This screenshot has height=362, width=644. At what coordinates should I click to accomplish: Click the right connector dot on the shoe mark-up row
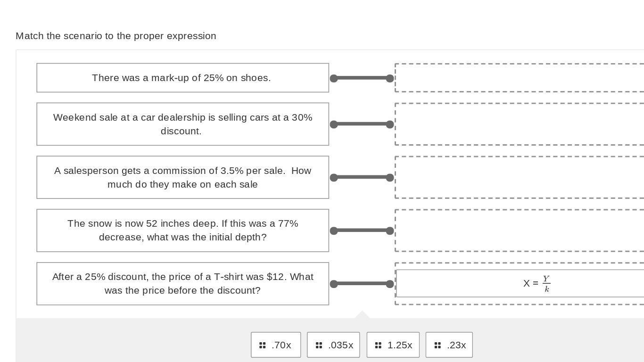coord(390,78)
